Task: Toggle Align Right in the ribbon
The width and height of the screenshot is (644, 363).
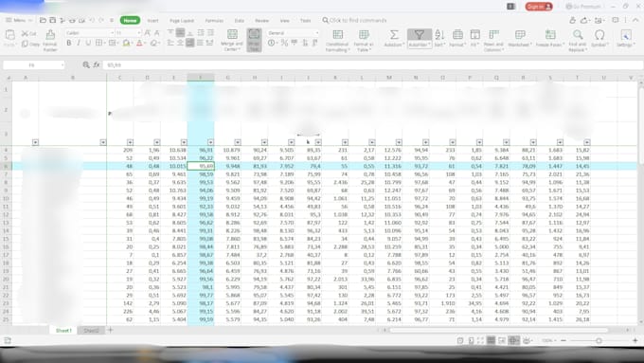Action: 189,43
